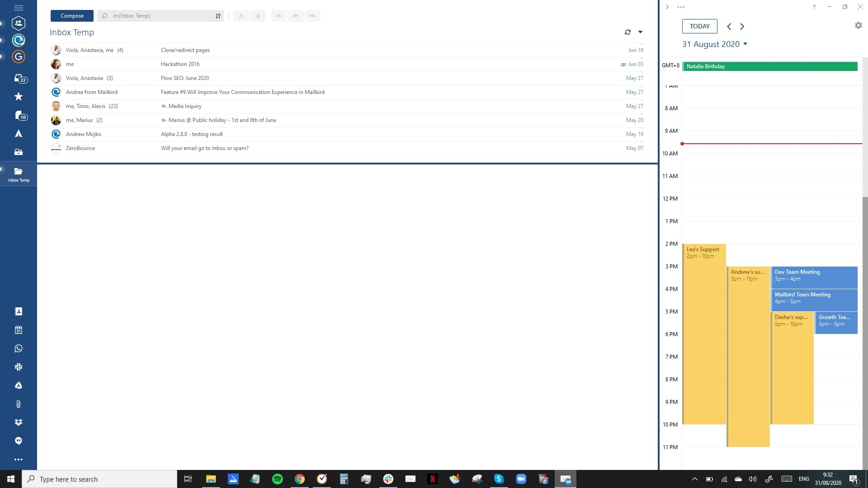Expand the folder options dropdown arrow
The height and width of the screenshot is (488, 868).
(x=640, y=32)
